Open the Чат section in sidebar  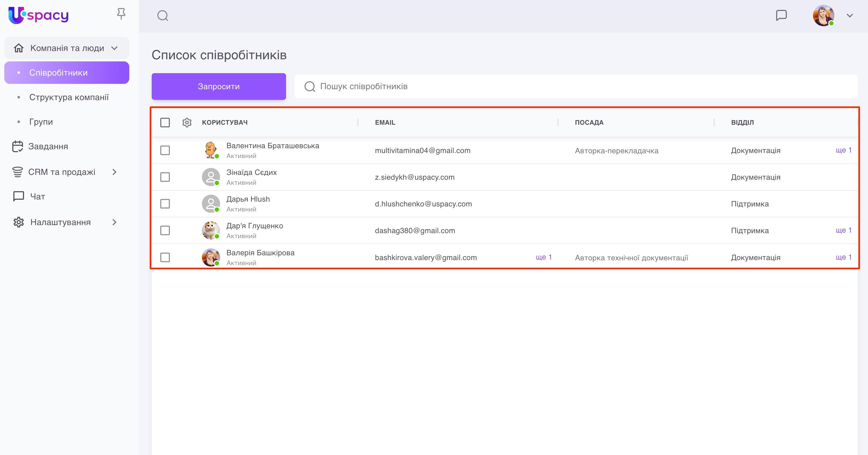(37, 196)
